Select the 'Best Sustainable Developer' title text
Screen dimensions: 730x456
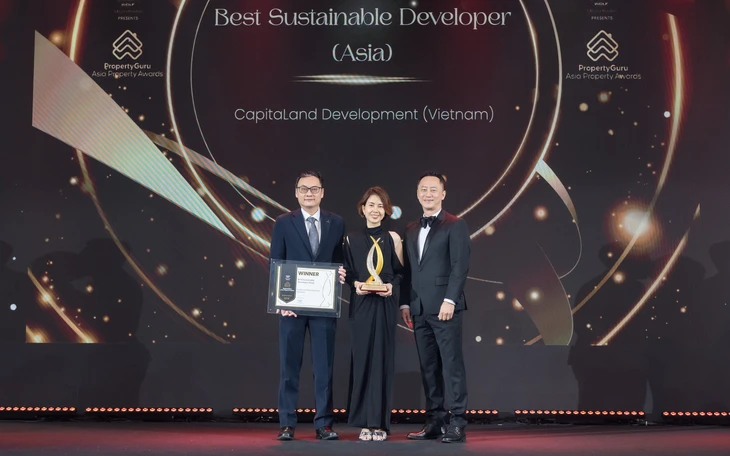(362, 18)
